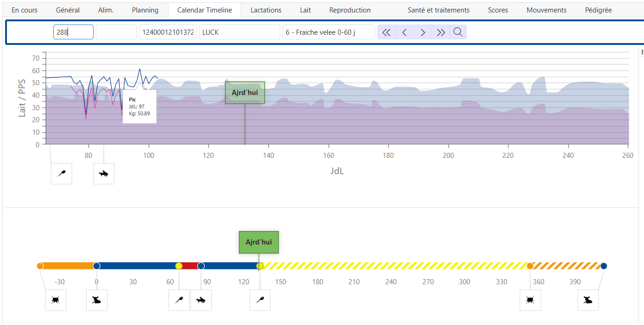Click the insemination icon under the milk chart
This screenshot has width=644, height=325.
62,174
